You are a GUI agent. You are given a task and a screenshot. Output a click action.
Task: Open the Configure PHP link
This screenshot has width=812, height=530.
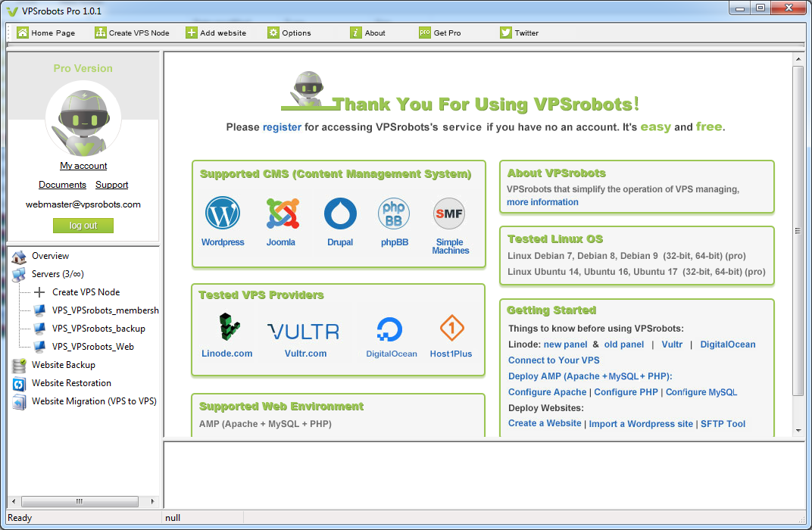click(626, 392)
